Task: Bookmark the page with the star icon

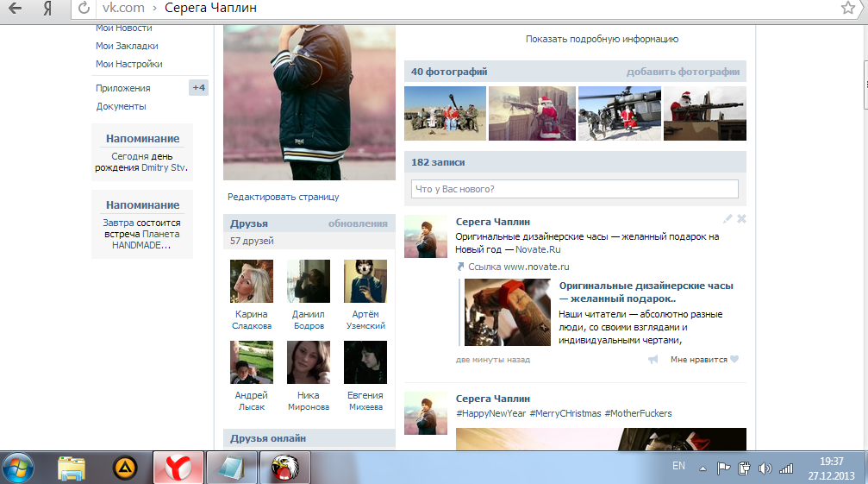Action: click(847, 8)
